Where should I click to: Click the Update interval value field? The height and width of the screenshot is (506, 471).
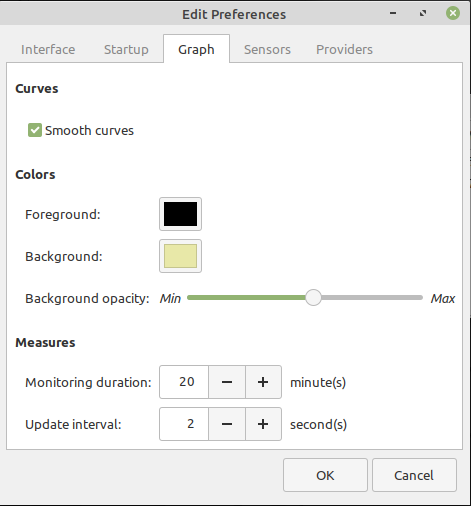(184, 424)
